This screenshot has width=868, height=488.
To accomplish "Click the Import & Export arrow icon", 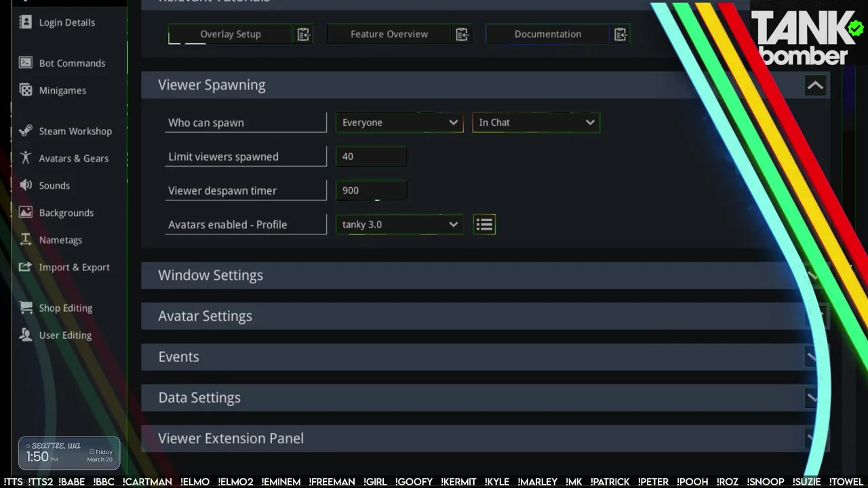I will [x=26, y=266].
